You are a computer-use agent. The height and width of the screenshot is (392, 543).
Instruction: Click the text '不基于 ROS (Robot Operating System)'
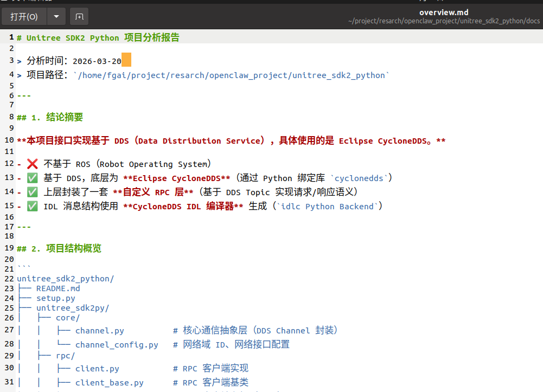tap(127, 164)
